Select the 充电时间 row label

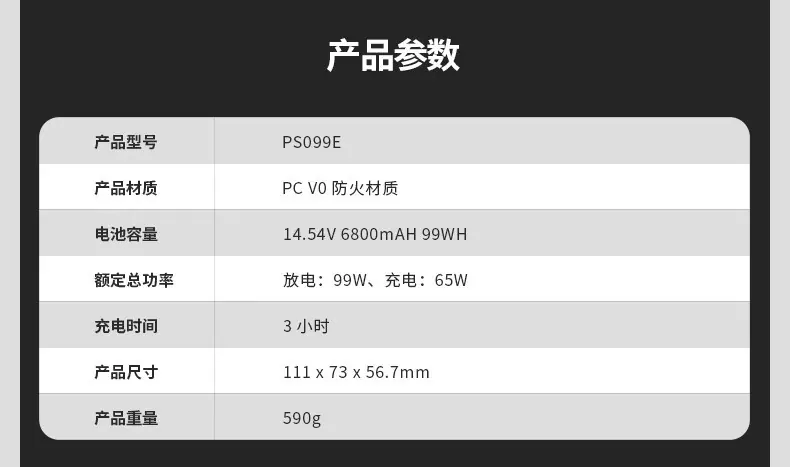coord(126,326)
